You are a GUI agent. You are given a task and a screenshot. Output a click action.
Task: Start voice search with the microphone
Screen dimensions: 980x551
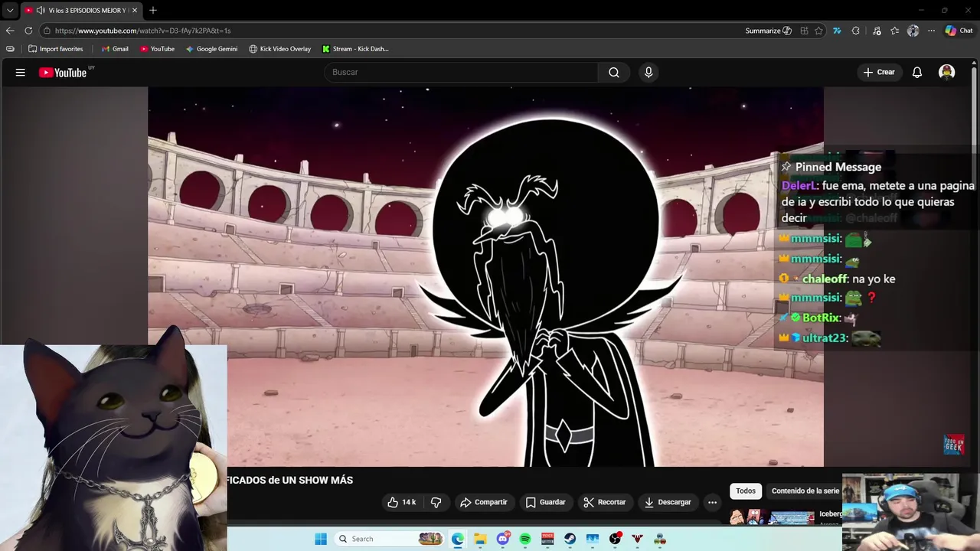[648, 72]
